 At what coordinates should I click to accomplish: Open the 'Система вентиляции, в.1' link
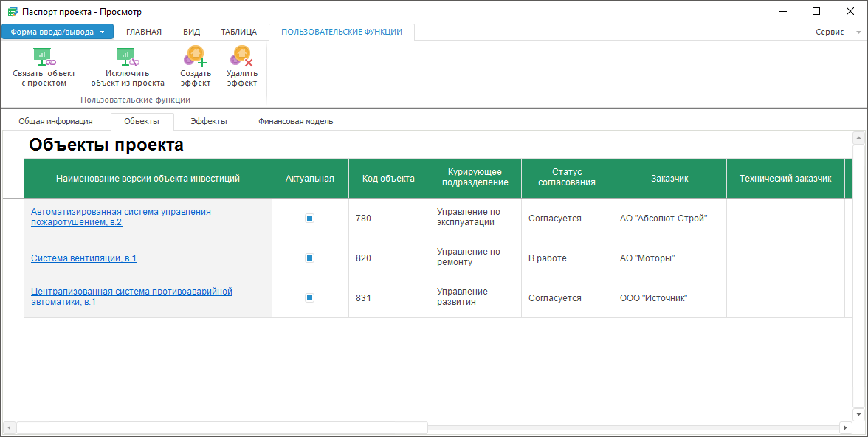pyautogui.click(x=83, y=258)
